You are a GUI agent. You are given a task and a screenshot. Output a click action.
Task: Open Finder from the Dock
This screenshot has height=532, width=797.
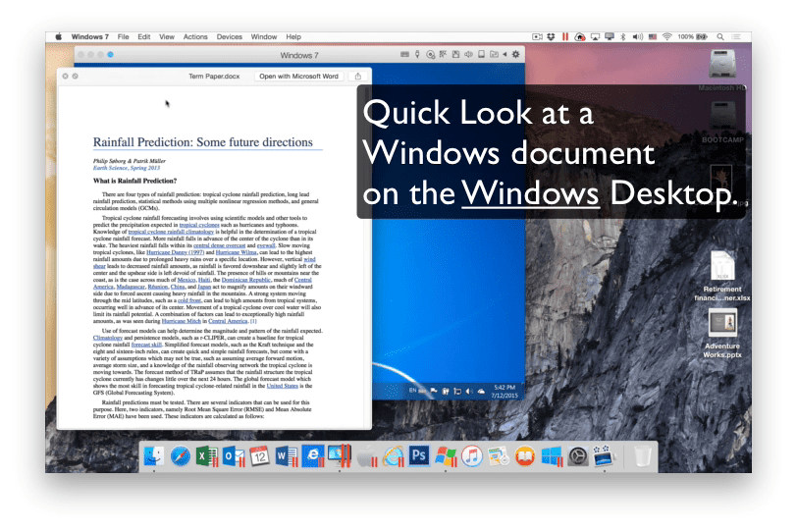[153, 455]
